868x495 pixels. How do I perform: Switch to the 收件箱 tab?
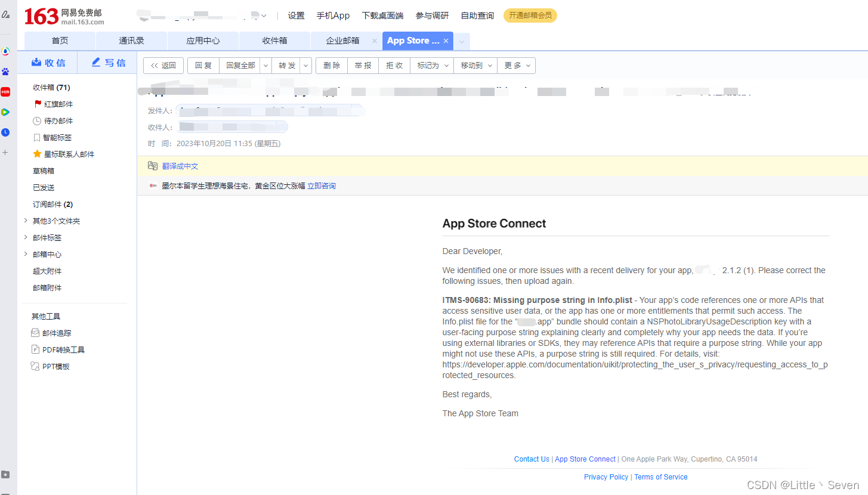coord(274,41)
